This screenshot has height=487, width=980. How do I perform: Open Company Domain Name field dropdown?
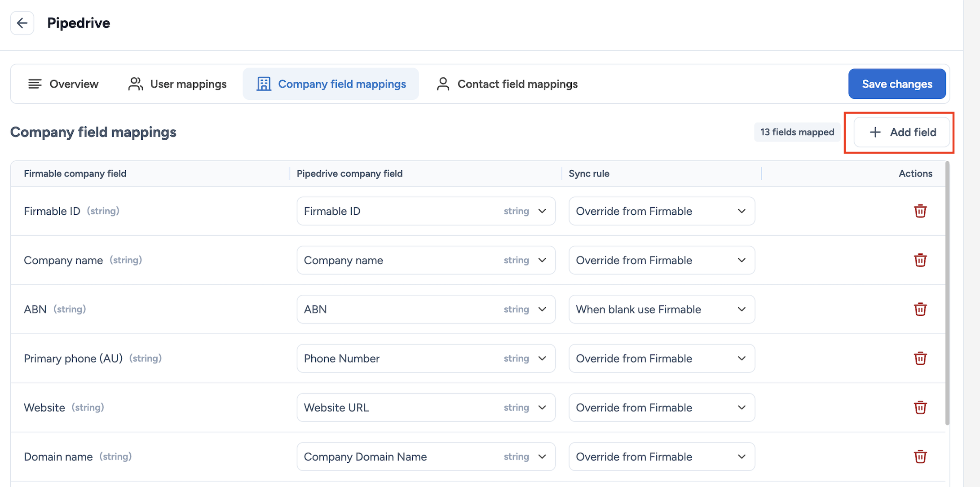click(x=425, y=456)
